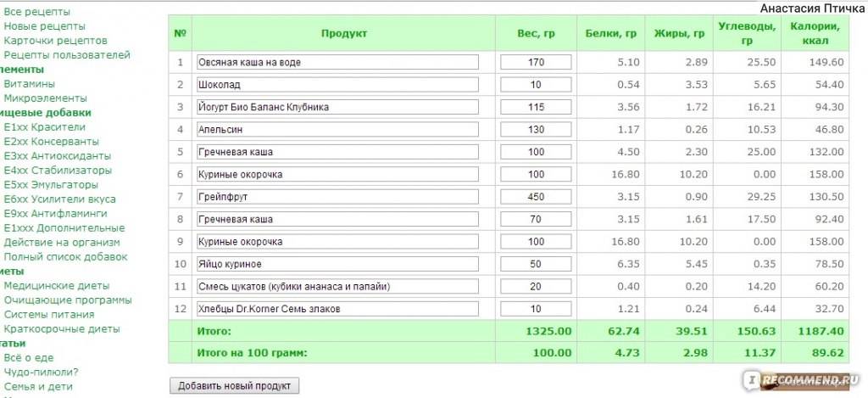Focus the 'Шоколад' product name field
The height and width of the screenshot is (398, 868).
coord(337,85)
